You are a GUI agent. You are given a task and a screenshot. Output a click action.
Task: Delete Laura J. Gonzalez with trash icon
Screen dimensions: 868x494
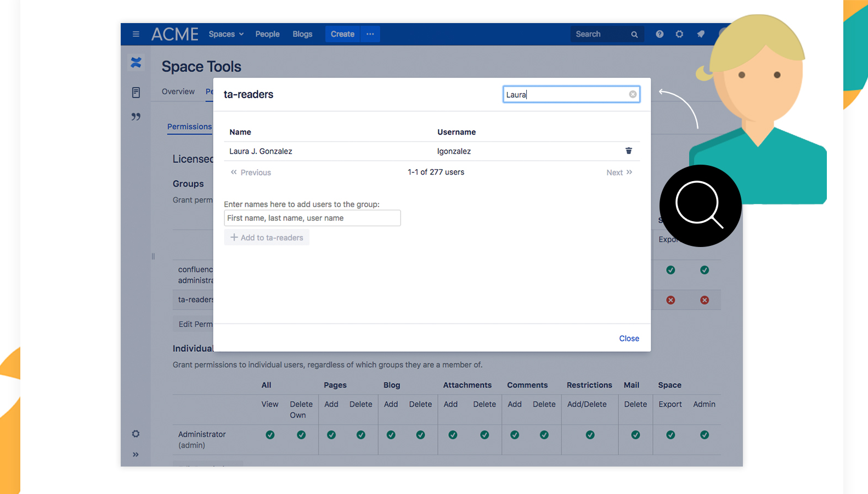[629, 151]
